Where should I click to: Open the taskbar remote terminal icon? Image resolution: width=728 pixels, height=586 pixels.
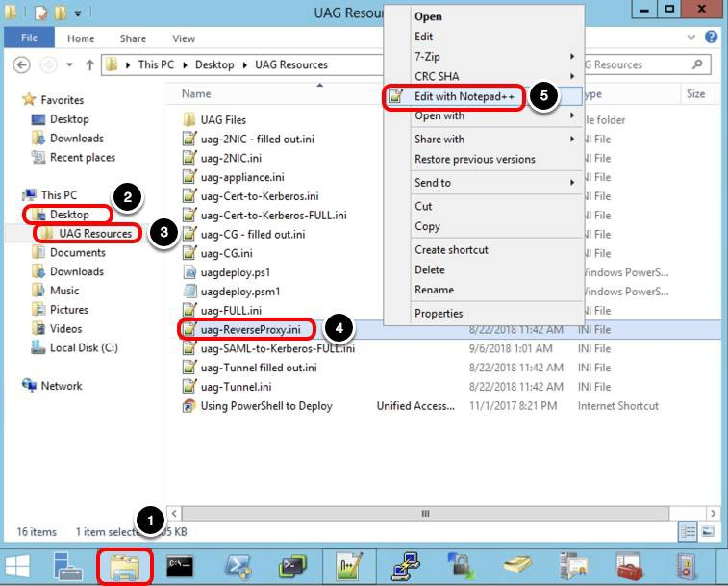coord(292,567)
